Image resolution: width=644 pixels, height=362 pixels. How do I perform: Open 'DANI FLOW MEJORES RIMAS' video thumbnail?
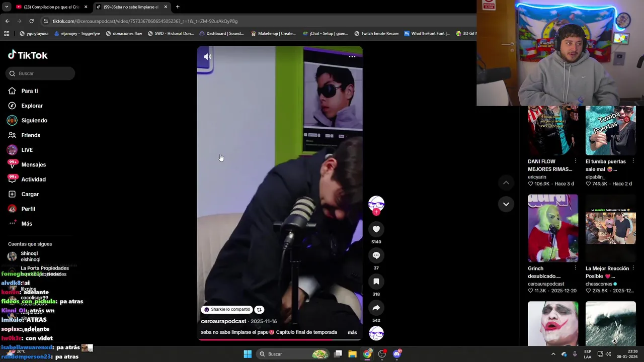(553, 130)
